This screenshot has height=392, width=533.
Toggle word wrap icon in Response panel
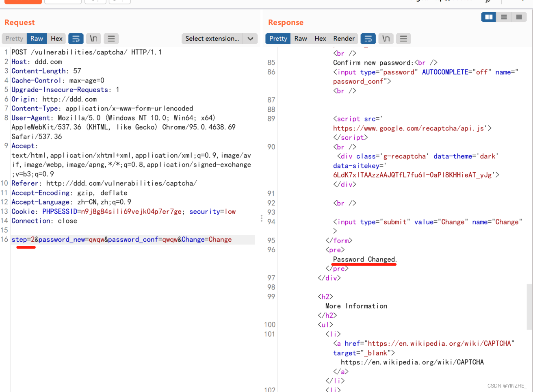point(368,39)
